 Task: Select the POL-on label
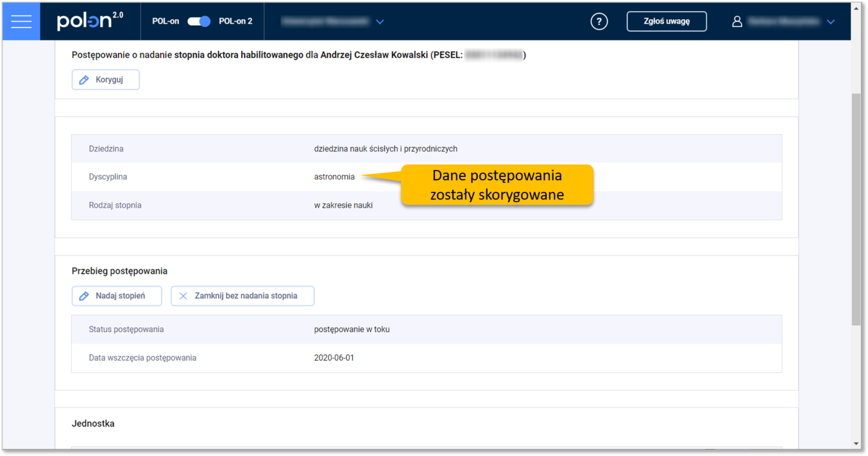[x=166, y=21]
